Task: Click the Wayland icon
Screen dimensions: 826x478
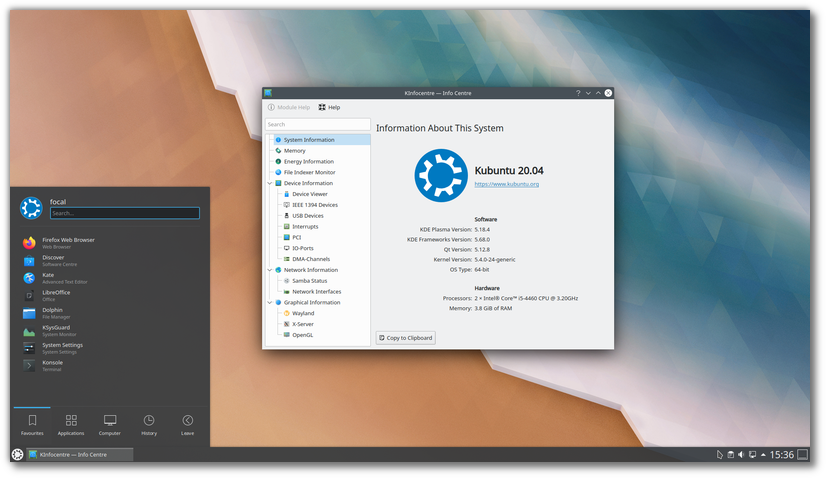Action: (287, 313)
